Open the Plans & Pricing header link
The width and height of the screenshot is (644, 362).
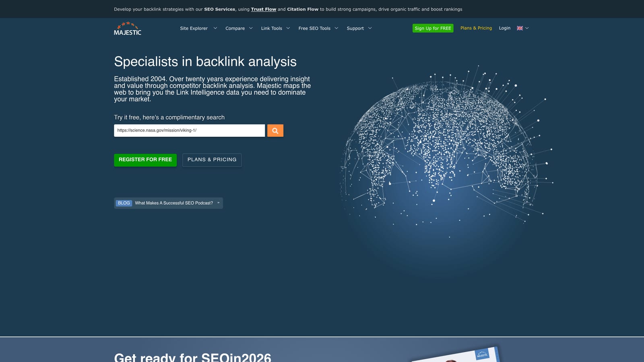476,28
